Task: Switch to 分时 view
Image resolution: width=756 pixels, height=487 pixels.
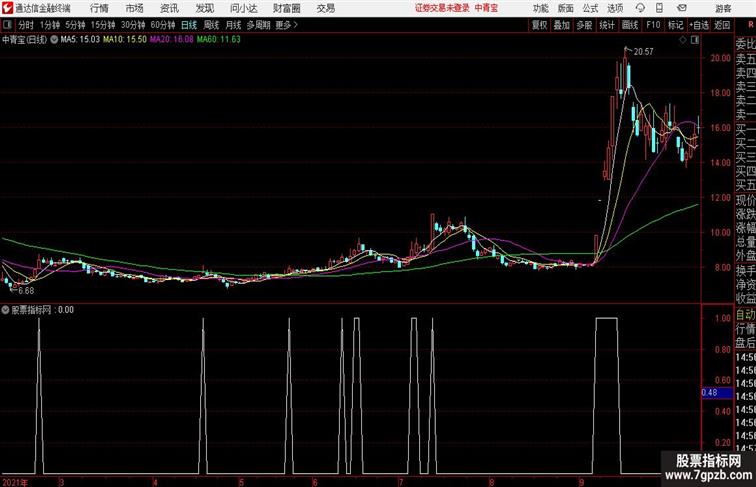Action: coord(26,25)
